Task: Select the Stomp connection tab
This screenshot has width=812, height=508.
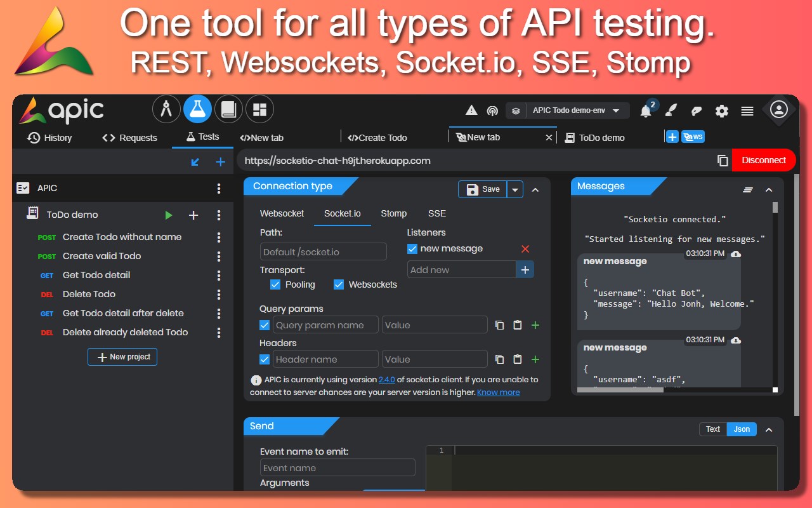Action: 394,213
